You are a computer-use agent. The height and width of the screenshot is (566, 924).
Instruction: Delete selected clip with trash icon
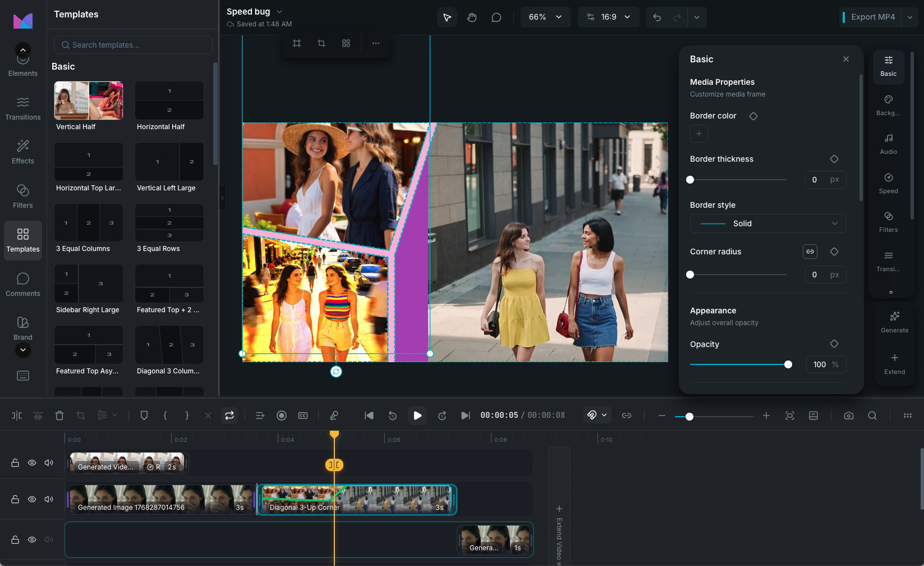59,416
